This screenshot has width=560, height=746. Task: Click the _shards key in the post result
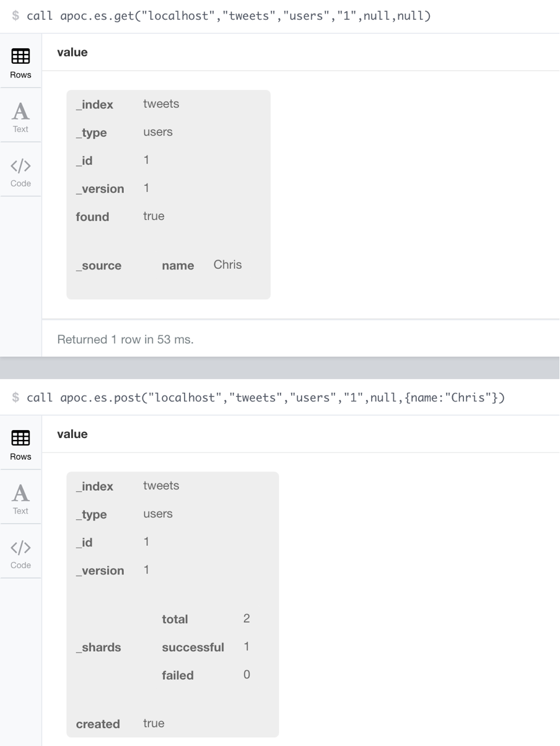click(x=98, y=647)
